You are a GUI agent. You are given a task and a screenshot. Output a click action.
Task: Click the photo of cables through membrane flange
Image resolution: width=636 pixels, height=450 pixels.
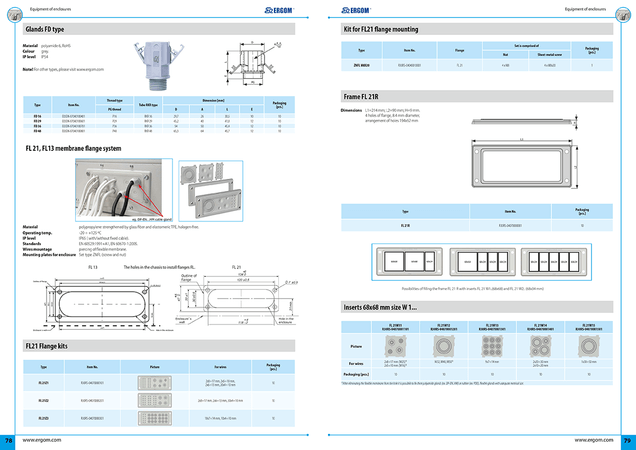pos(124,190)
